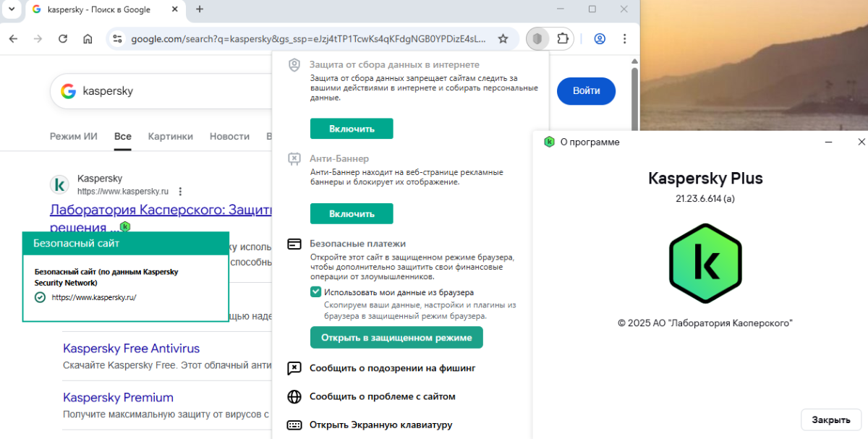Enable 'Защита от сбора данных' with Включить
This screenshot has width=868, height=439.
pos(352,129)
